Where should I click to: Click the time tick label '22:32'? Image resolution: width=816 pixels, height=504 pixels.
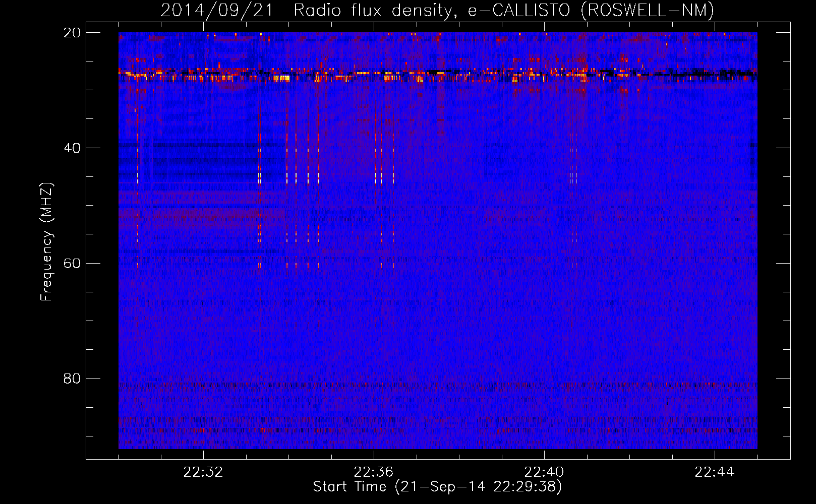pyautogui.click(x=203, y=472)
